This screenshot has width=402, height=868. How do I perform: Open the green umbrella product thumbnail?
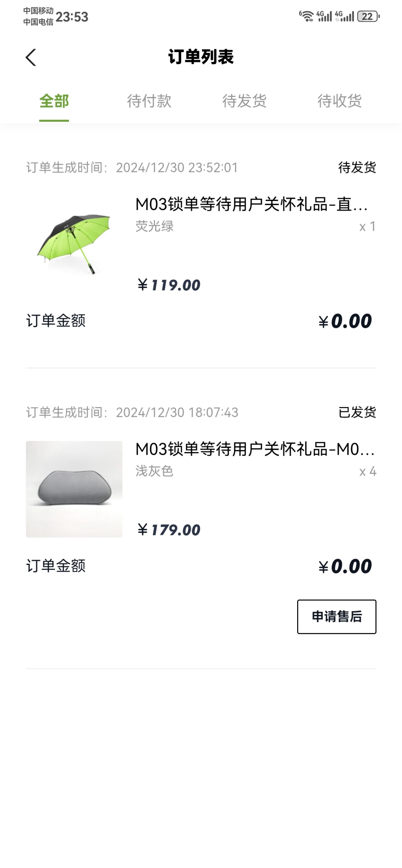[x=74, y=244]
